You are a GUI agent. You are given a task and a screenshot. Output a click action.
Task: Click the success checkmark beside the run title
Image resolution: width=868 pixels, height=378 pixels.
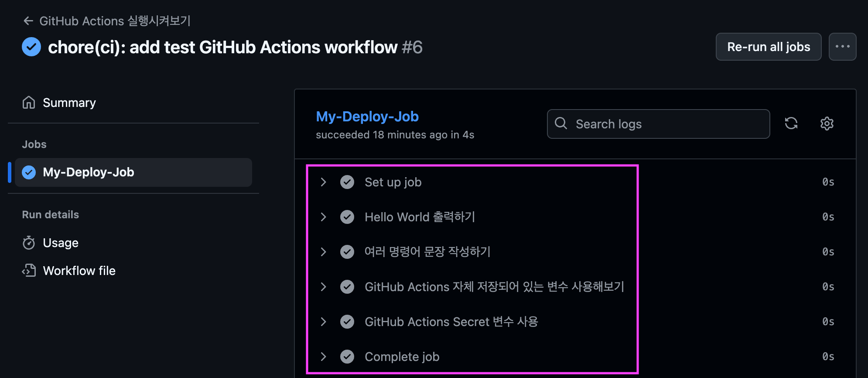click(x=31, y=47)
